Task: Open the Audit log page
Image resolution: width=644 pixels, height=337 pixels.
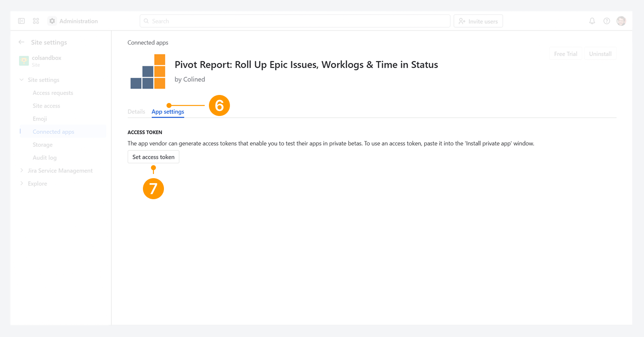Action: coord(45,158)
